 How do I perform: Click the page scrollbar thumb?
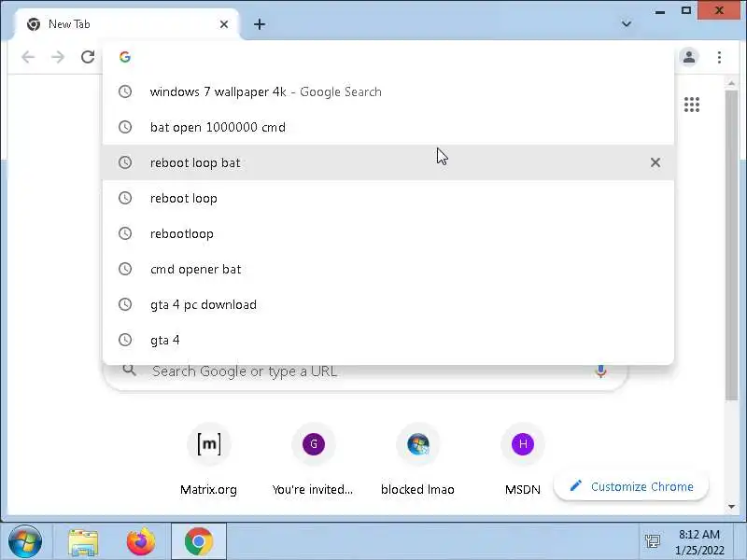pyautogui.click(x=731, y=245)
